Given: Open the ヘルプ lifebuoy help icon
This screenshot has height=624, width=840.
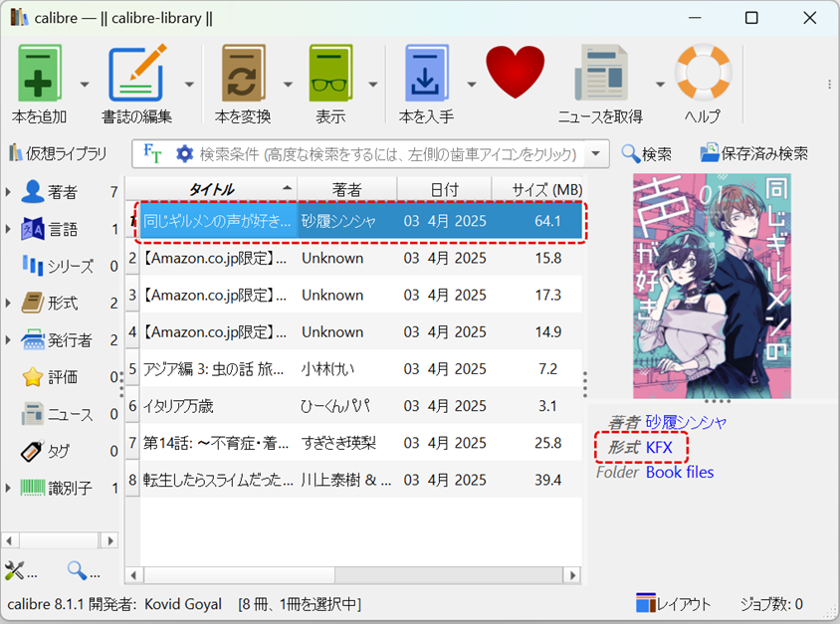Looking at the screenshot, I should point(703,73).
